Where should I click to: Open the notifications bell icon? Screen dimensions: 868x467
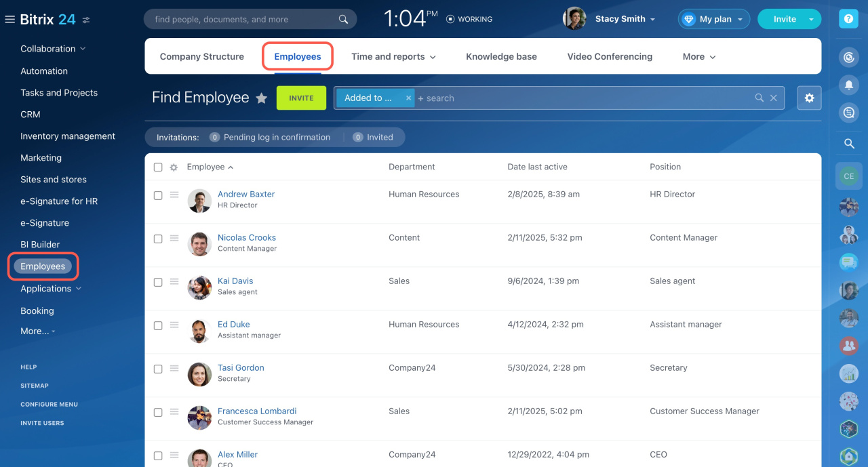coord(848,85)
